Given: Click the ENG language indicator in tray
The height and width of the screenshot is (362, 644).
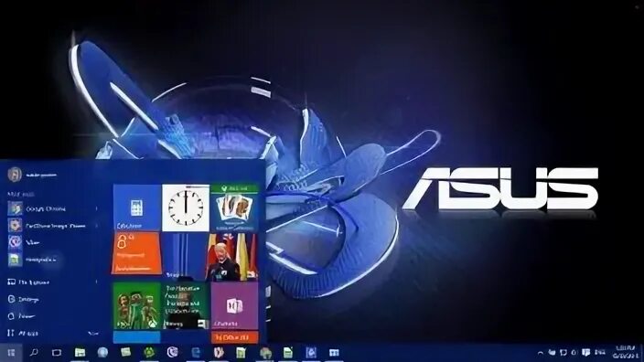Looking at the screenshot, I should pyautogui.click(x=600, y=353).
